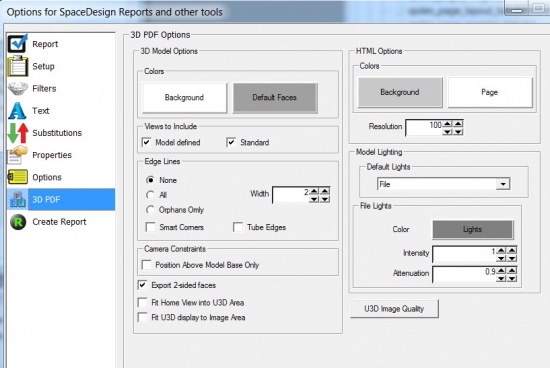Click the Report checkmark icon
550x368 pixels.
18,44
